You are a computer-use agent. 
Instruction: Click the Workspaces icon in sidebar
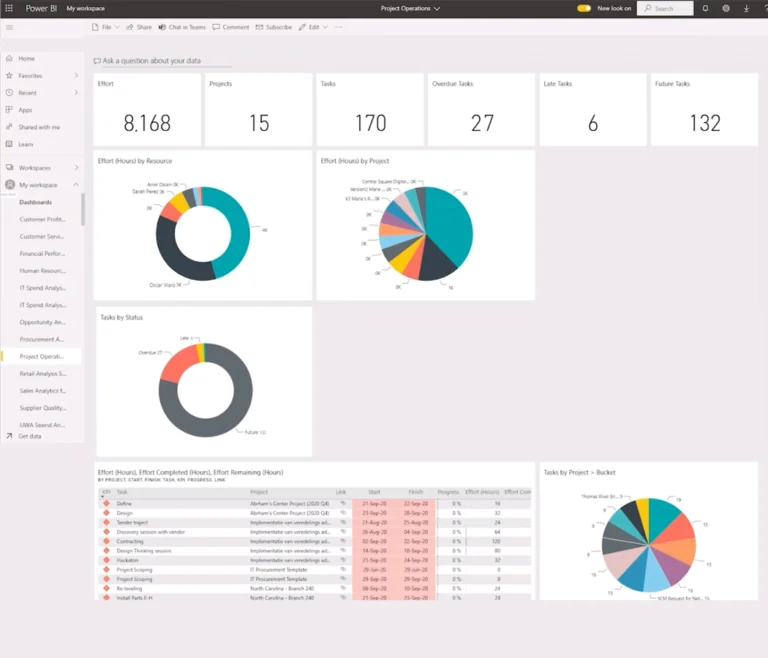(x=9, y=168)
